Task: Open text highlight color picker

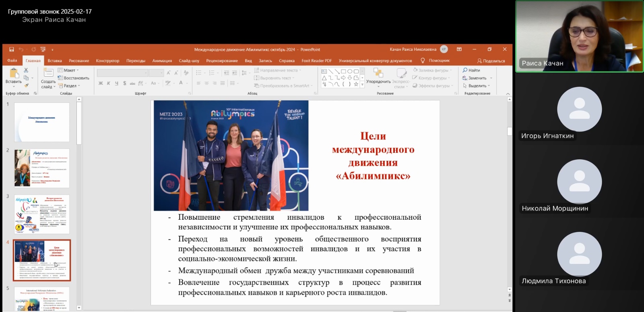Action: click(168, 83)
